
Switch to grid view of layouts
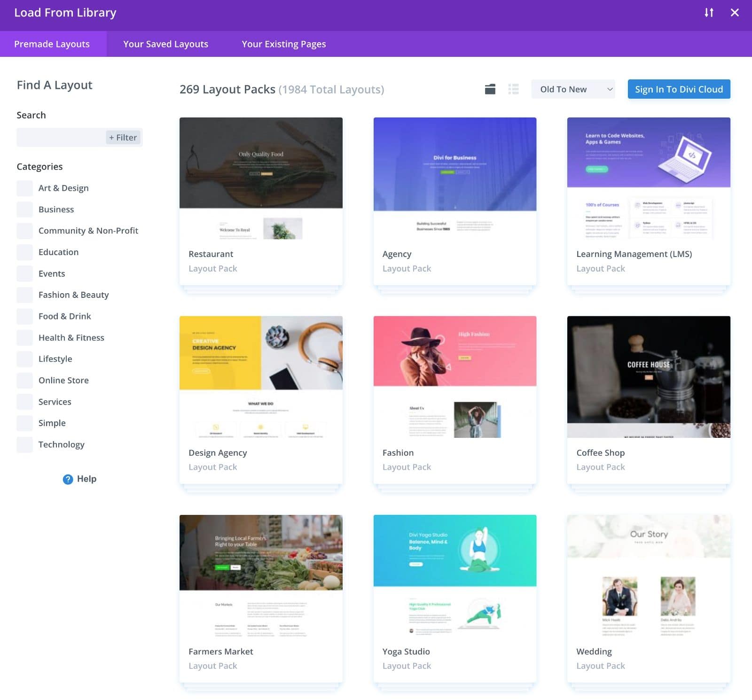489,89
